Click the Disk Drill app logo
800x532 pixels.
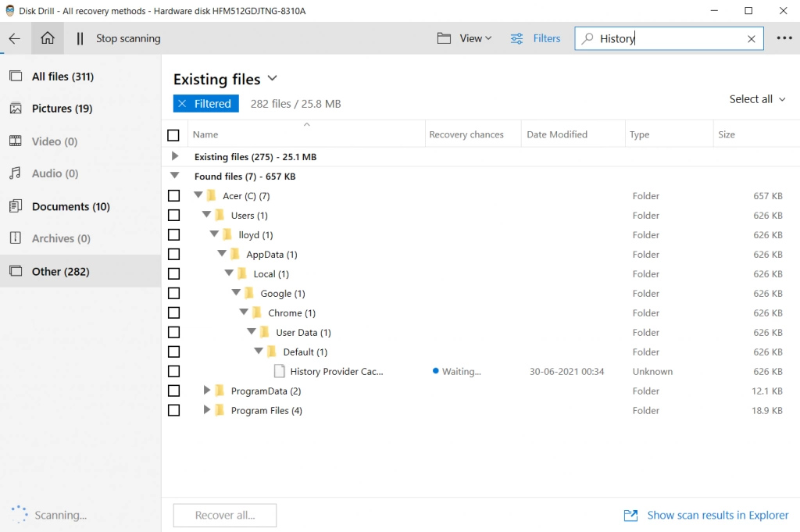point(9,11)
